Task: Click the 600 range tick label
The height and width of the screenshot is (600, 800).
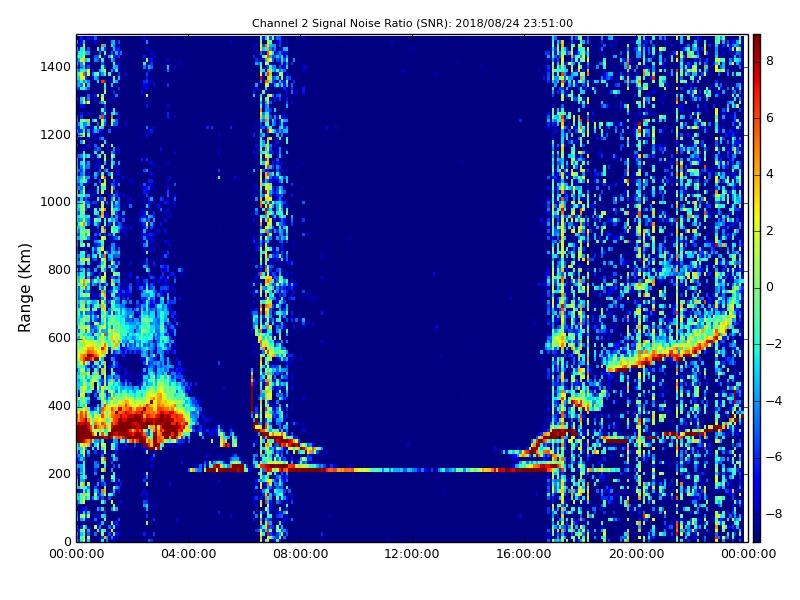Action: click(59, 338)
